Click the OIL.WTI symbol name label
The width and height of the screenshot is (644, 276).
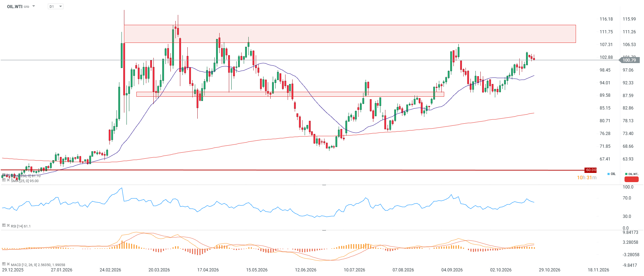(x=15, y=7)
